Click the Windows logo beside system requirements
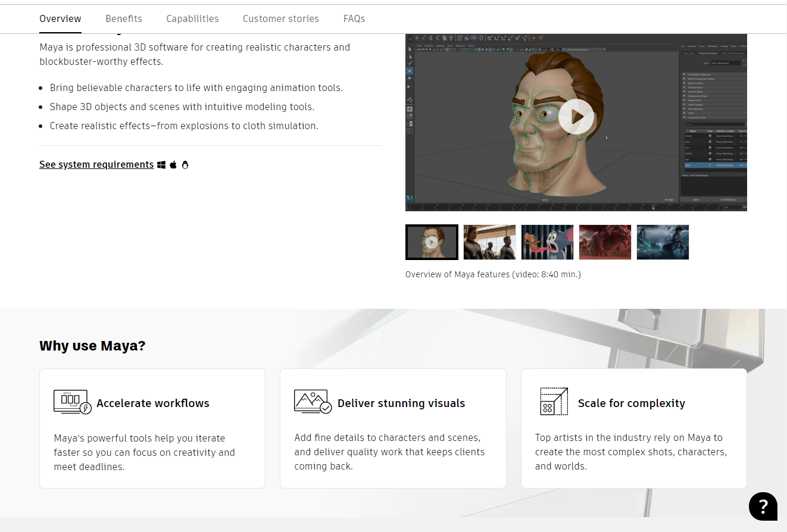Viewport: 787px width, 532px height. (x=161, y=164)
